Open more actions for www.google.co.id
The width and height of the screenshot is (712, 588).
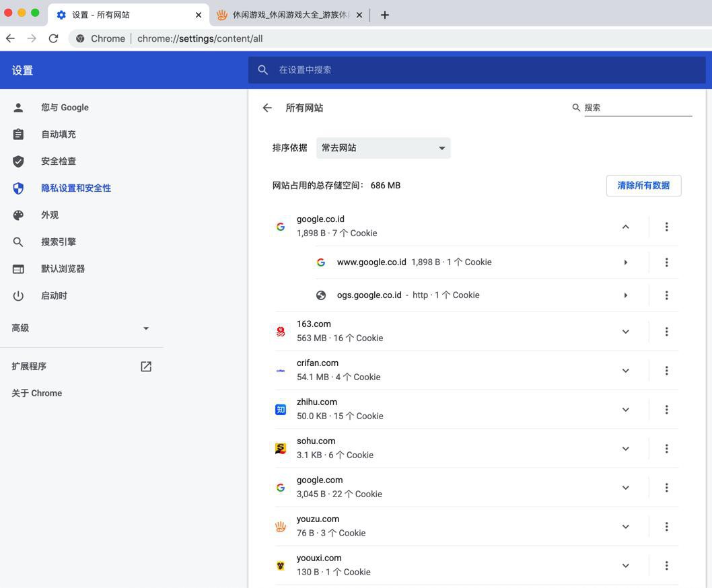[x=666, y=262]
